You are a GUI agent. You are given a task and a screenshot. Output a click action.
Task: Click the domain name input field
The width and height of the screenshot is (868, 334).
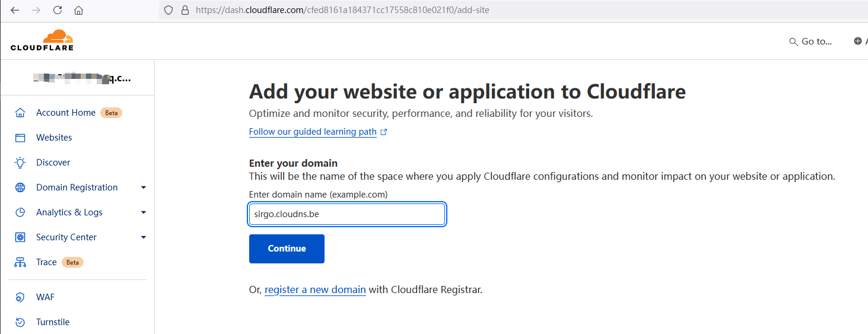point(346,214)
